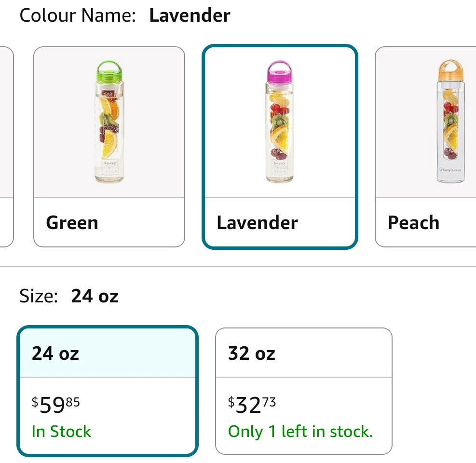The height and width of the screenshot is (463, 476).
Task: Click the Peach swatch label text
Action: pyautogui.click(x=413, y=222)
